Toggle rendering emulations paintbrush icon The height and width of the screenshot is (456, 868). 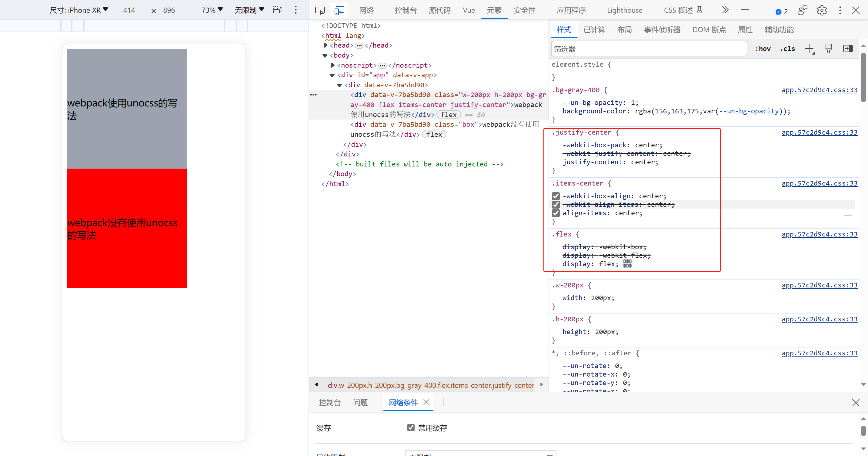[x=829, y=49]
